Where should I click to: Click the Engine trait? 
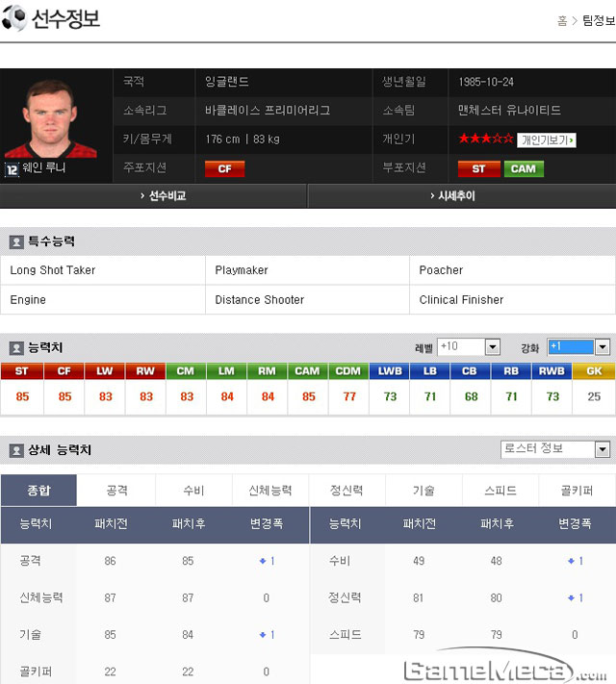pos(28,300)
